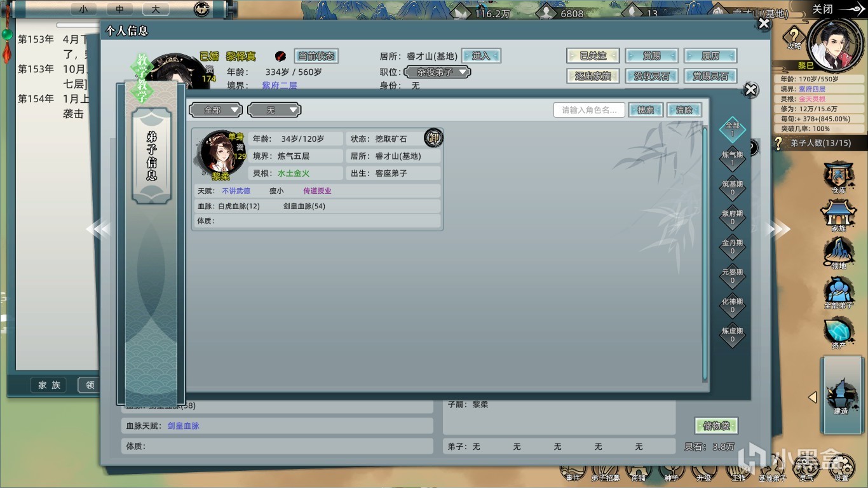The image size is (868, 488).
Task: Click 赏赐灵石 grant stones button
Action: [x=710, y=76]
